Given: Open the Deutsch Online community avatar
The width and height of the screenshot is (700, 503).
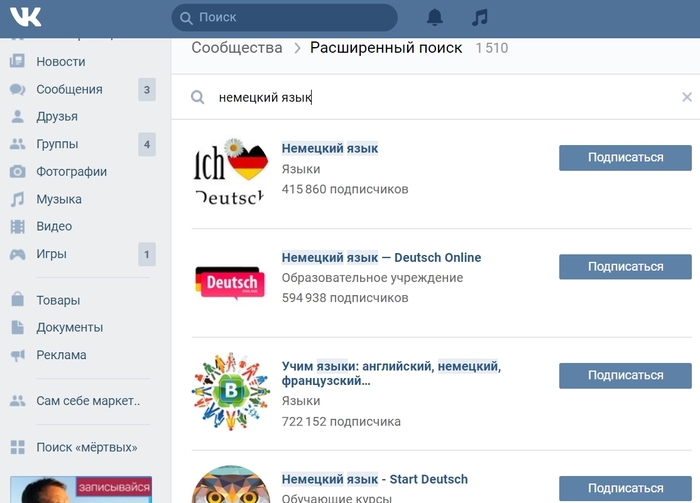Looking at the screenshot, I should (x=230, y=282).
